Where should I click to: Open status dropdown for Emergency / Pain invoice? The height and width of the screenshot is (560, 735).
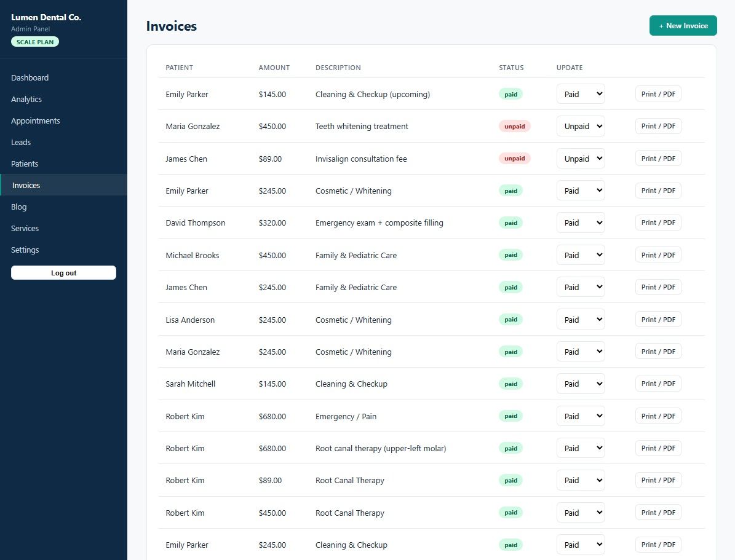click(581, 416)
